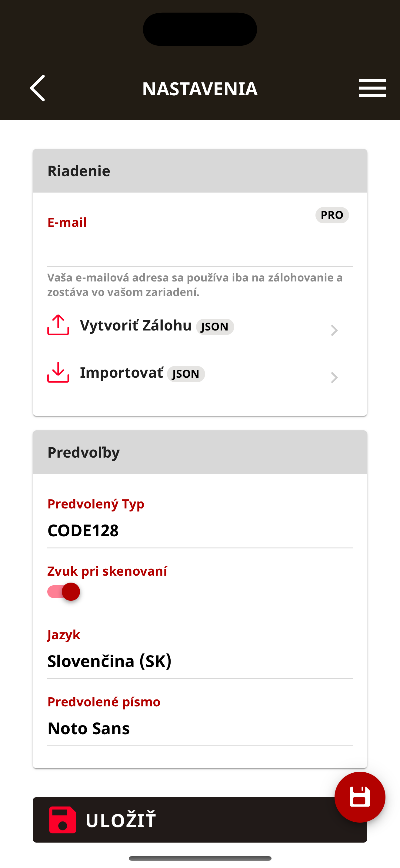Screen dimensions: 400x868
Task: Toggle the Zvuk pri skenovaní switch
Action: (64, 592)
